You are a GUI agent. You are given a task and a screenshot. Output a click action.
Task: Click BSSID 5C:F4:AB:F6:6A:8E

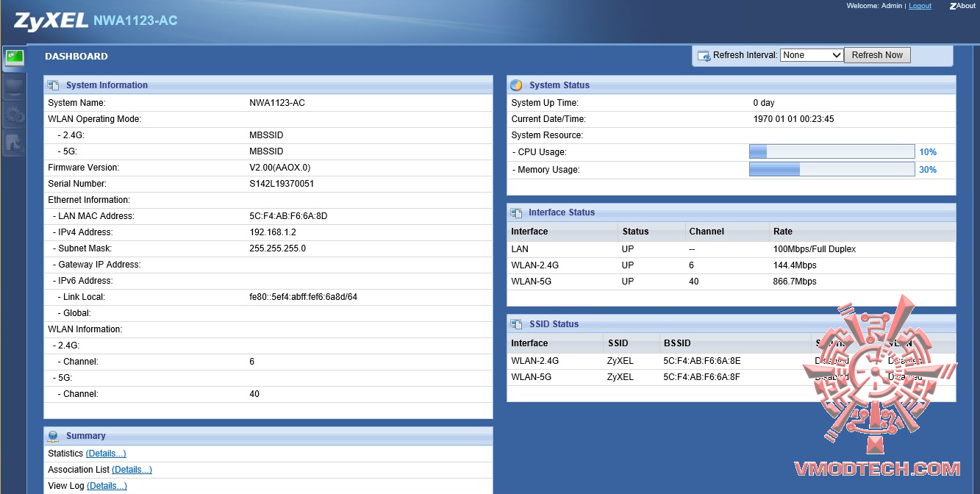pos(702,361)
